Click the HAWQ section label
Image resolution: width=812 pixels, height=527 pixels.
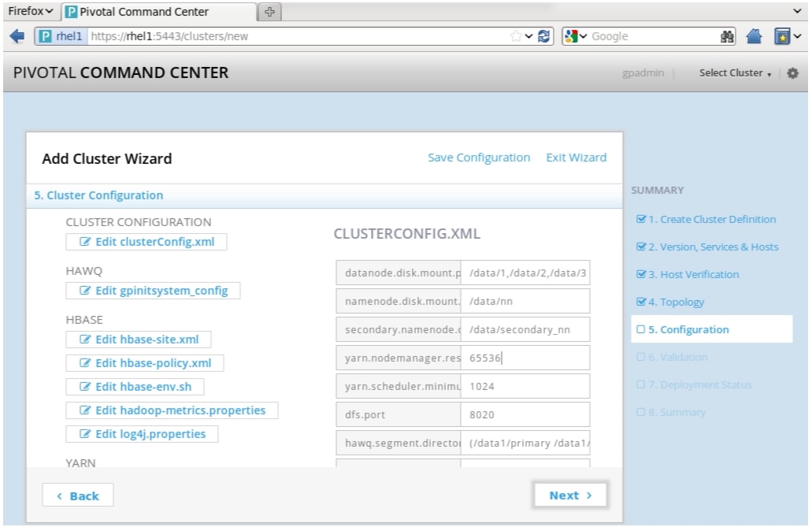84,271
